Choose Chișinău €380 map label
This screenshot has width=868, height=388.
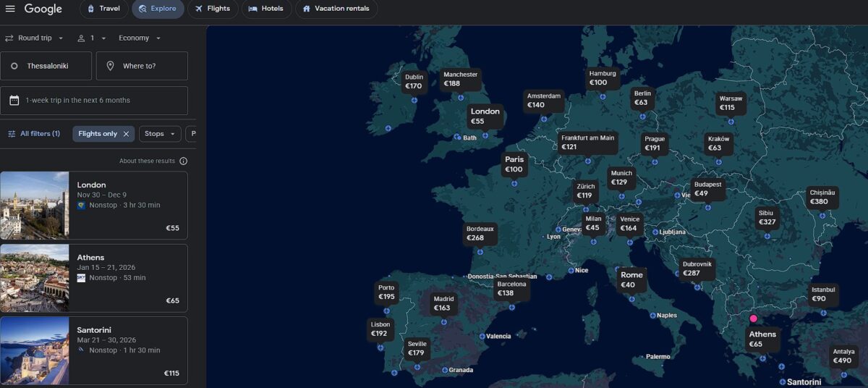click(x=822, y=197)
